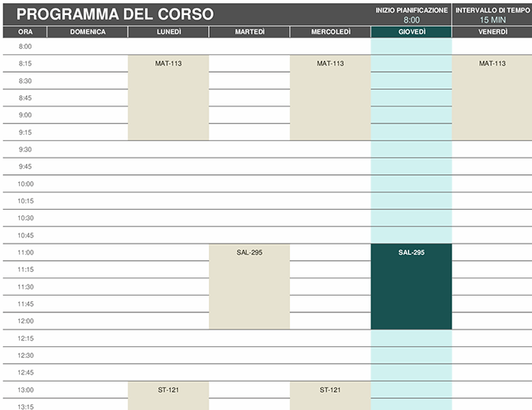The image size is (532, 410).
Task: Select the ORA column header
Action: click(x=25, y=32)
